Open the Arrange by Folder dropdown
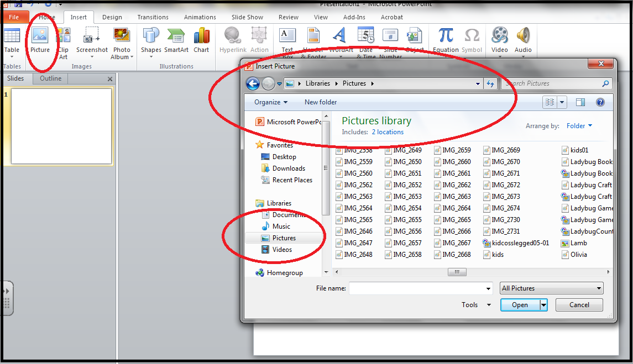This screenshot has width=633, height=364. pyautogui.click(x=579, y=126)
